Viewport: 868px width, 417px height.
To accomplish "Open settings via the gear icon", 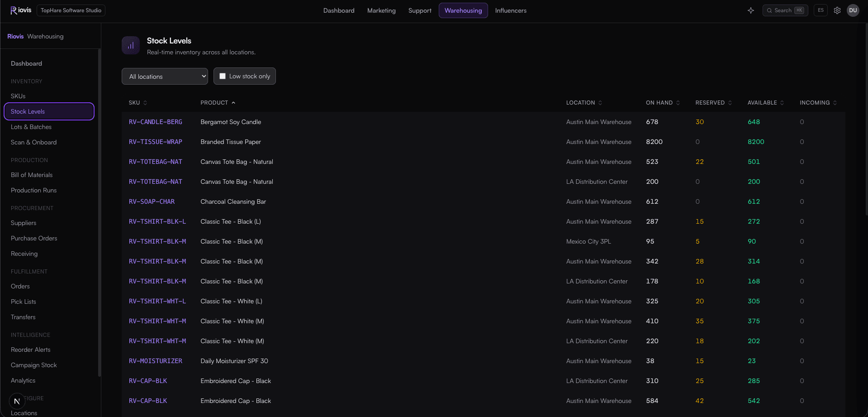I will coord(837,10).
